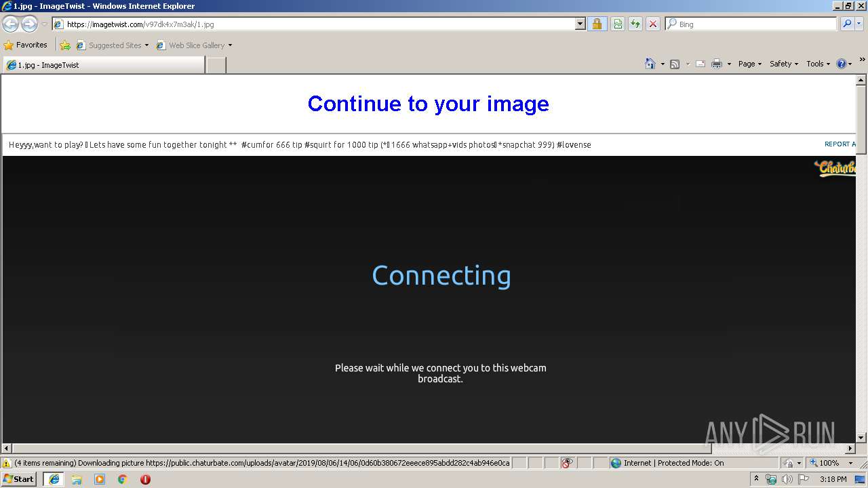Add to Favorites bar icon
This screenshot has height=488, width=868.
[x=65, y=45]
